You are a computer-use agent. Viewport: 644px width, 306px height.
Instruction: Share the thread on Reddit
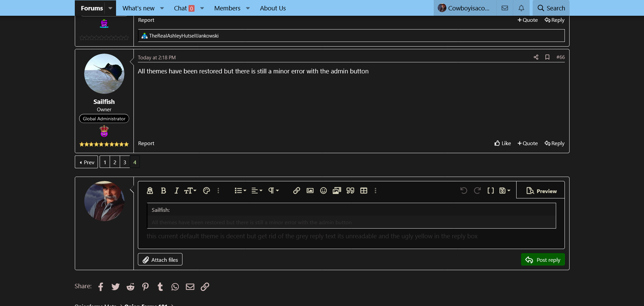click(x=130, y=287)
